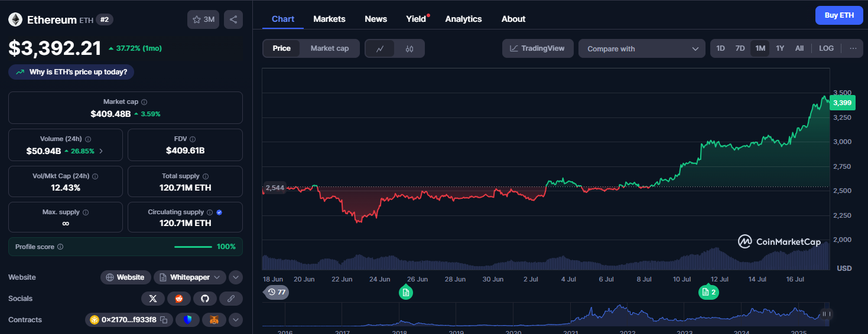Set chart range to 7D

coord(740,48)
